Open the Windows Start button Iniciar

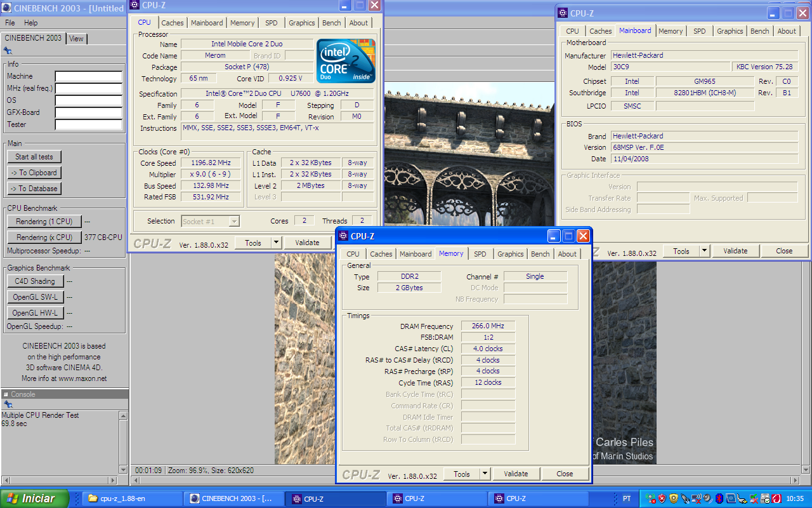34,498
